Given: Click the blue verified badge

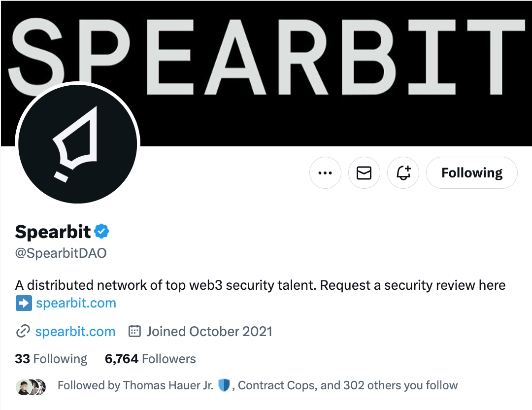Looking at the screenshot, I should point(101,231).
